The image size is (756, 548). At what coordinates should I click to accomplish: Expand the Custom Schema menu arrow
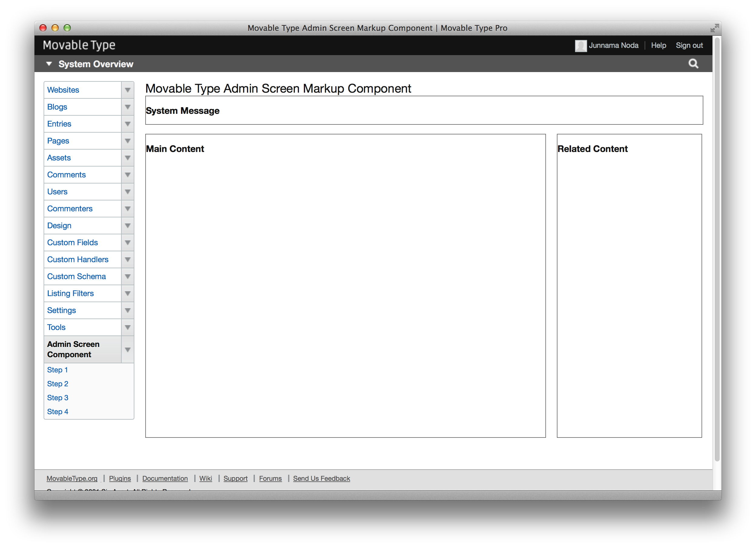pos(128,277)
